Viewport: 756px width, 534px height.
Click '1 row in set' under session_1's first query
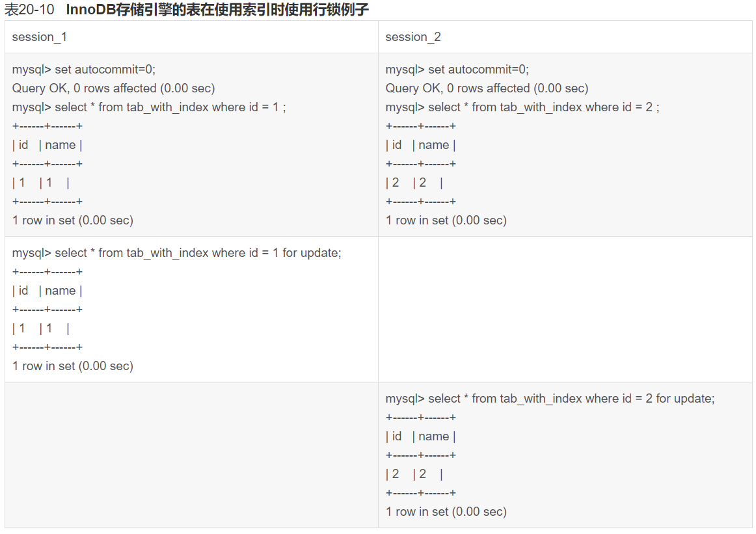pos(73,220)
